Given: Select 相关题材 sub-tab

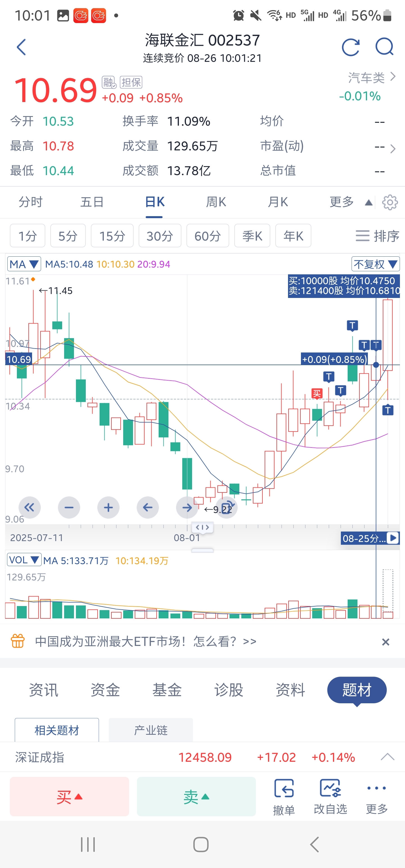Looking at the screenshot, I should tap(57, 730).
